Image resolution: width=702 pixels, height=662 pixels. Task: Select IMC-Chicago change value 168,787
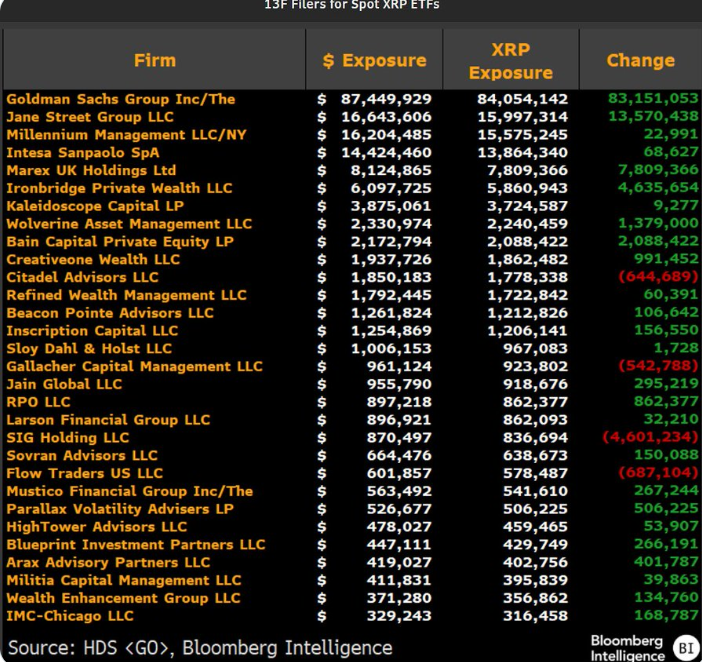666,615
